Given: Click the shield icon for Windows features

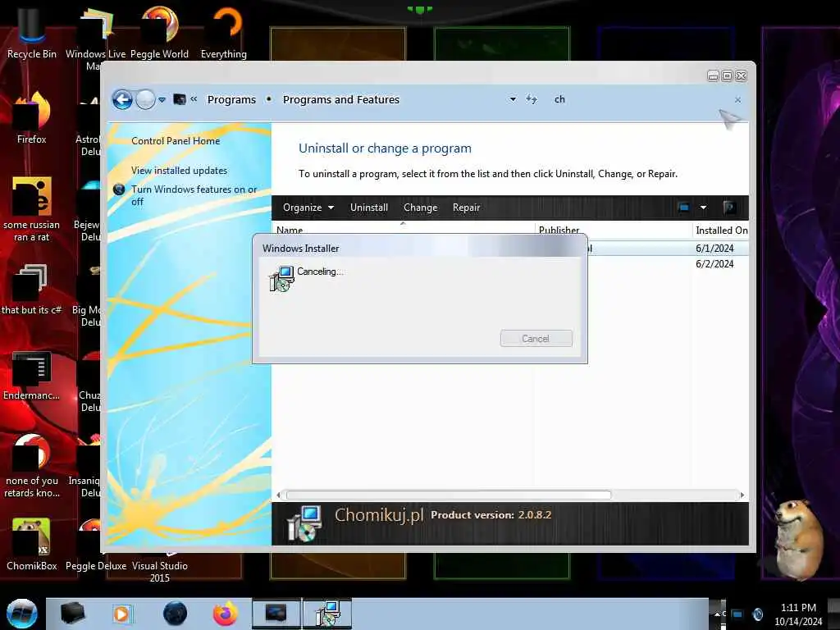Looking at the screenshot, I should click(119, 189).
